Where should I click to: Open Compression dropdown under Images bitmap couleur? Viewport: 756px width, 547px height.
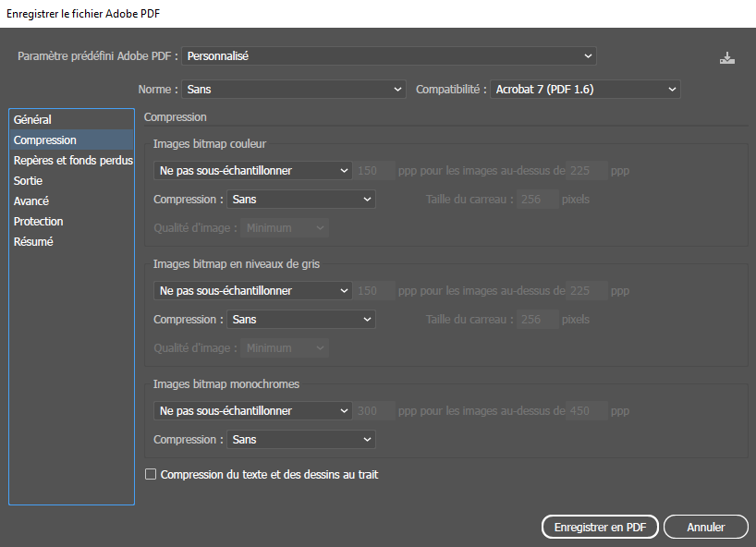(301, 200)
